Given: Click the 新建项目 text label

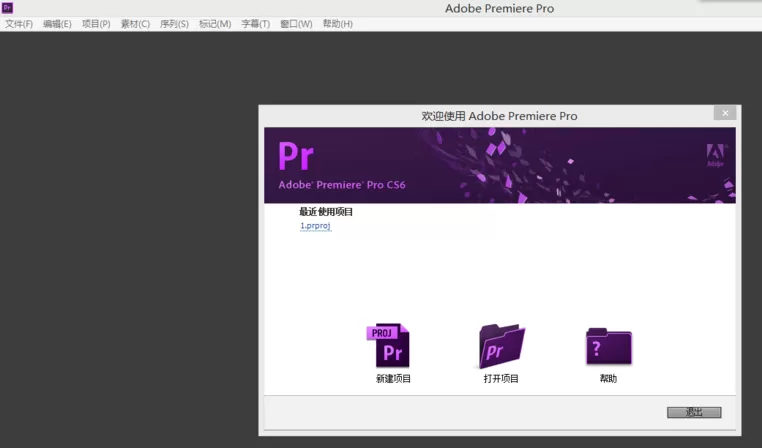Looking at the screenshot, I should (x=393, y=379).
